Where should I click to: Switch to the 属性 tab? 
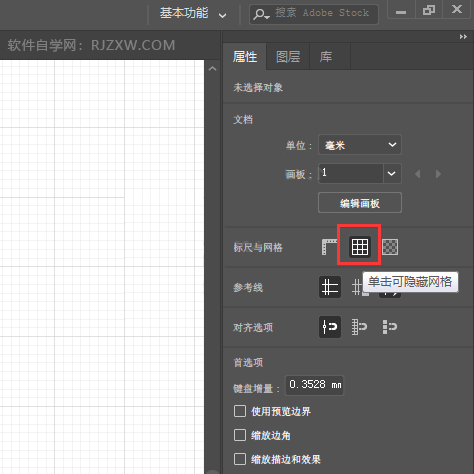pyautogui.click(x=245, y=57)
